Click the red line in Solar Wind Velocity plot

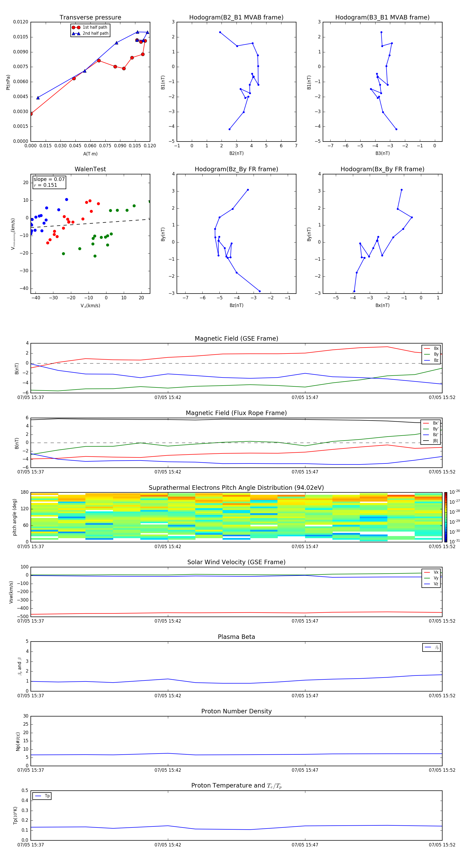[x=236, y=613]
